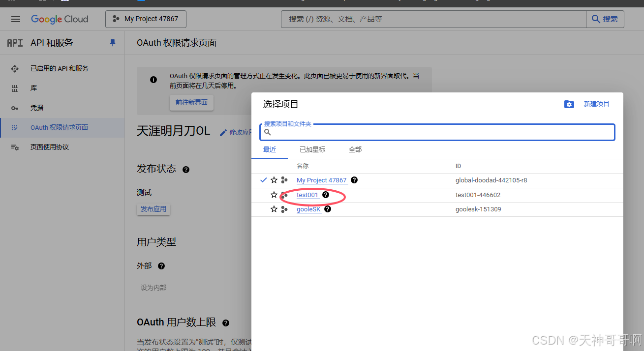Open the 凭据 credentials page
This screenshot has height=351, width=644.
click(37, 108)
